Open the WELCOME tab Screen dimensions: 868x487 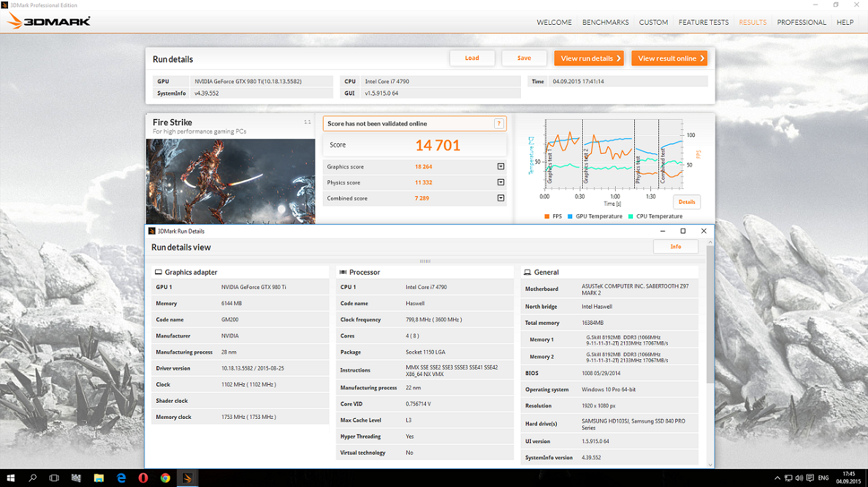click(554, 22)
